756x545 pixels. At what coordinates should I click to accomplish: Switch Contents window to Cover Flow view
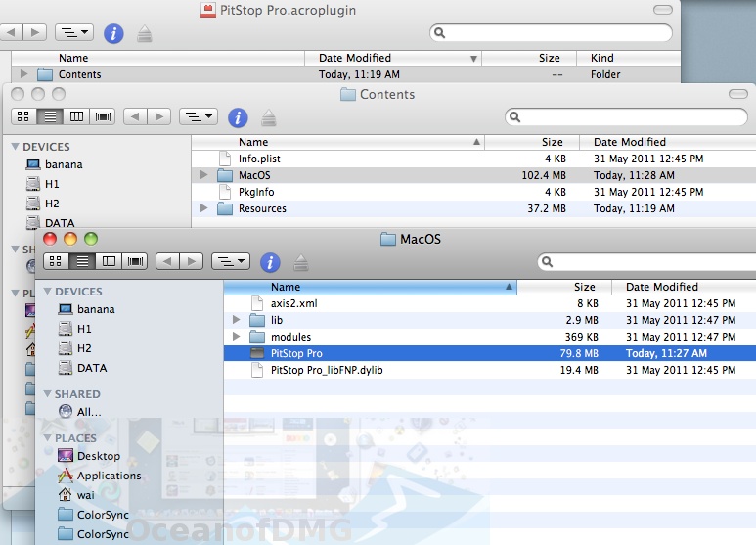click(x=103, y=116)
